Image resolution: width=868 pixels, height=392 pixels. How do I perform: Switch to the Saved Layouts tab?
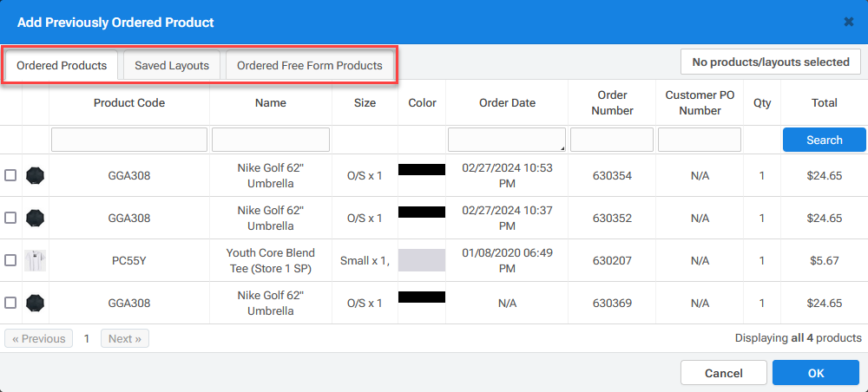[172, 65]
